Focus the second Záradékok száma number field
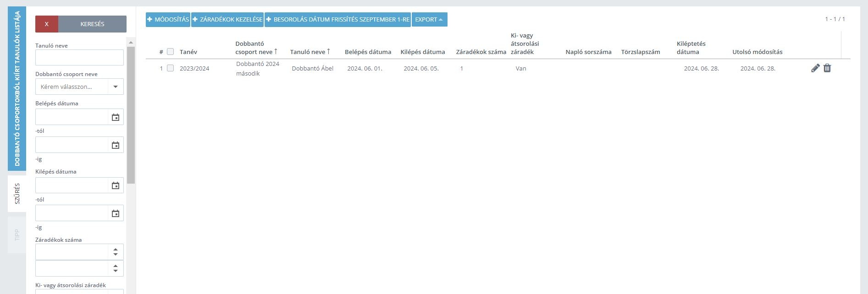The image size is (868, 294). (72, 268)
